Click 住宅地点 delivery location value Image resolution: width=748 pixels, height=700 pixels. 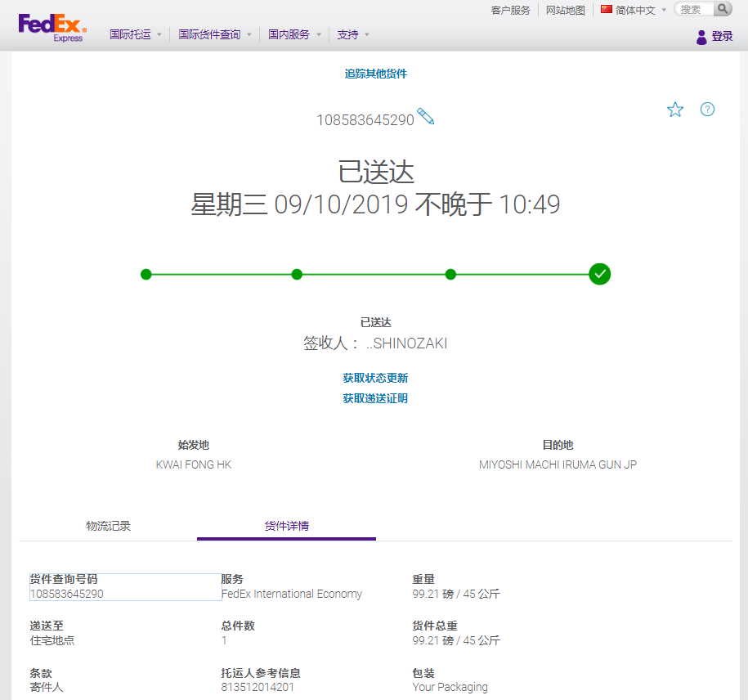(52, 640)
